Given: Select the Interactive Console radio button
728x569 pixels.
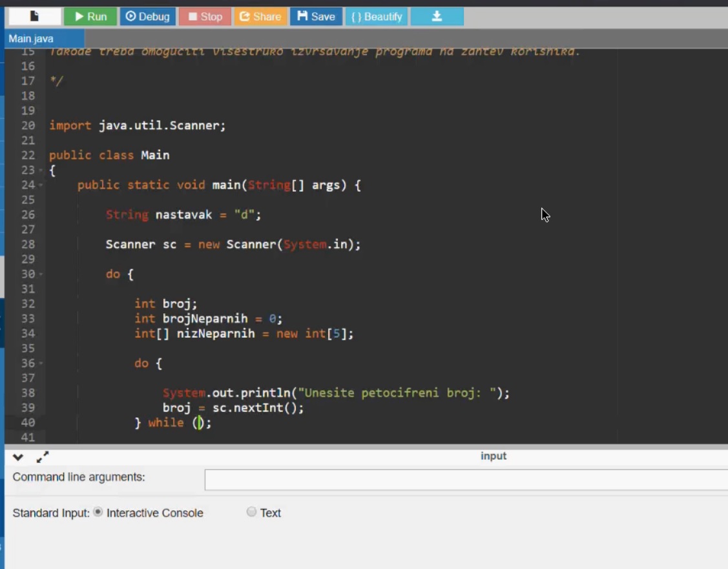Looking at the screenshot, I should click(x=98, y=512).
